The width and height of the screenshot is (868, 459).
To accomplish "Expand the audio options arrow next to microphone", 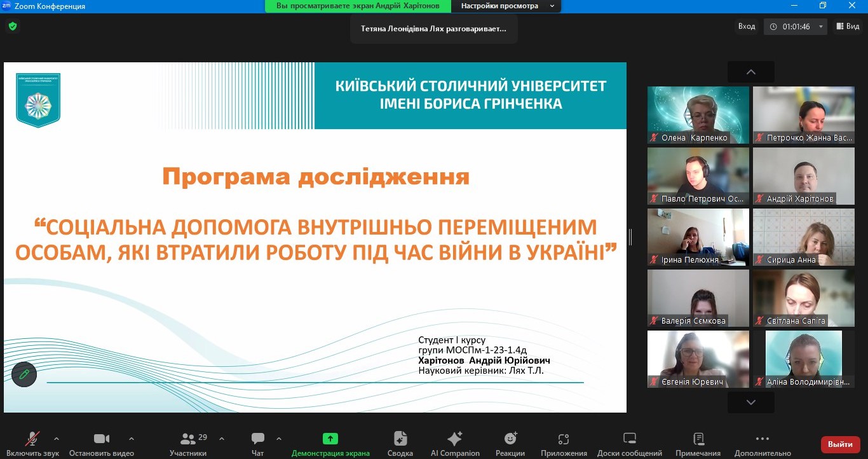I will [x=57, y=439].
